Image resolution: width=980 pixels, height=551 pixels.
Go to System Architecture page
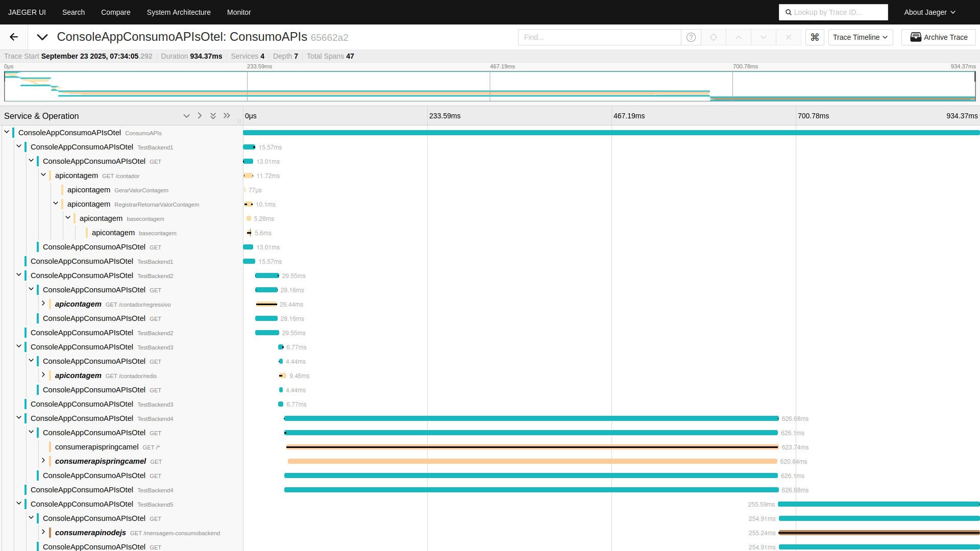[x=179, y=12]
